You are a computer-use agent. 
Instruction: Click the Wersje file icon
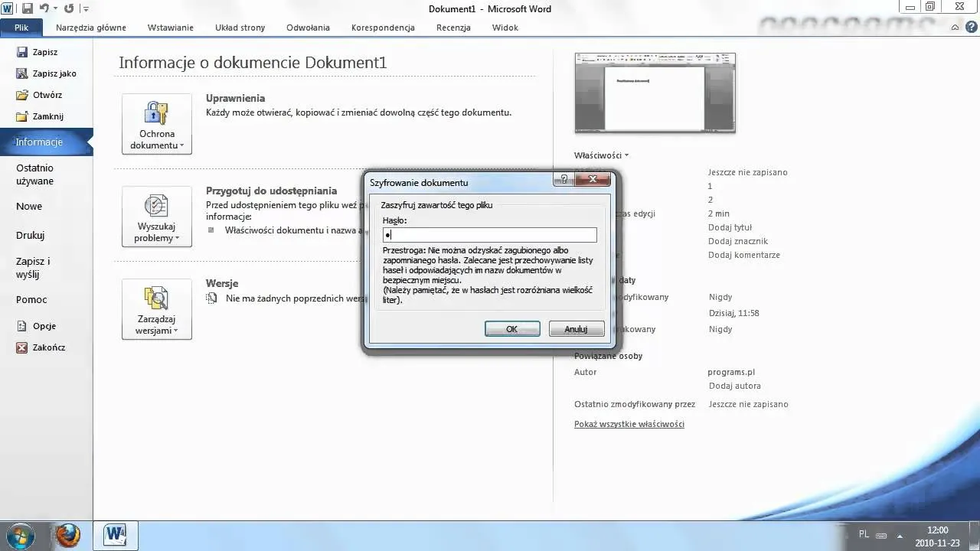pos(211,298)
